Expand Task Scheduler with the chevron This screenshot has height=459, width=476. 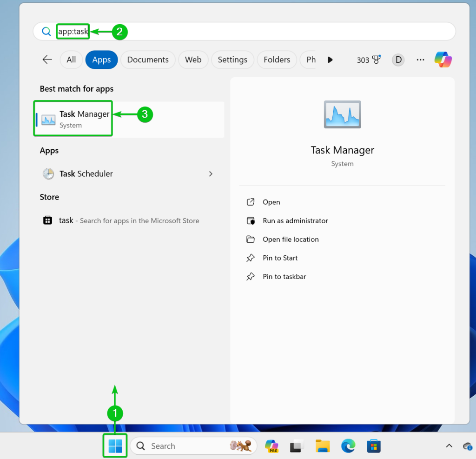pyautogui.click(x=211, y=173)
